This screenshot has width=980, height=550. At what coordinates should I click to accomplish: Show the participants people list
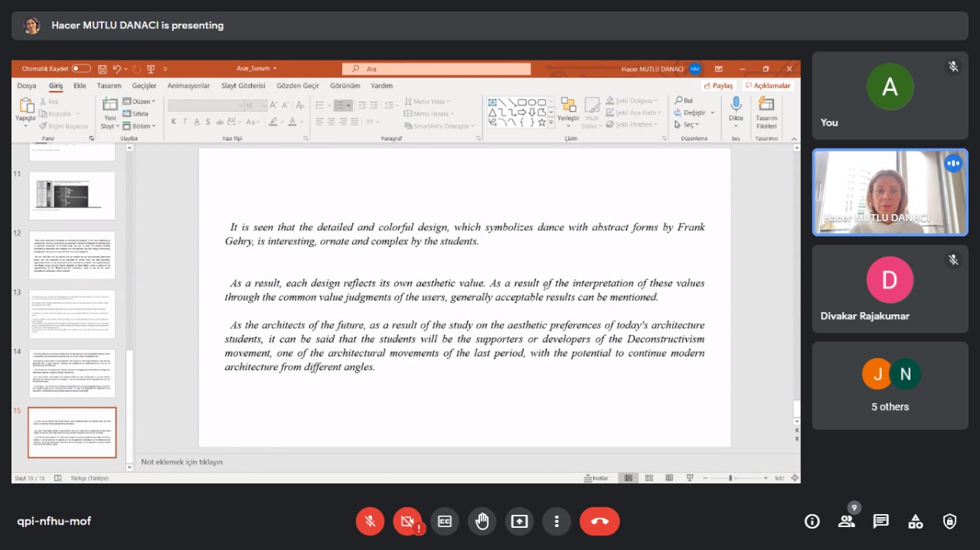click(x=846, y=521)
